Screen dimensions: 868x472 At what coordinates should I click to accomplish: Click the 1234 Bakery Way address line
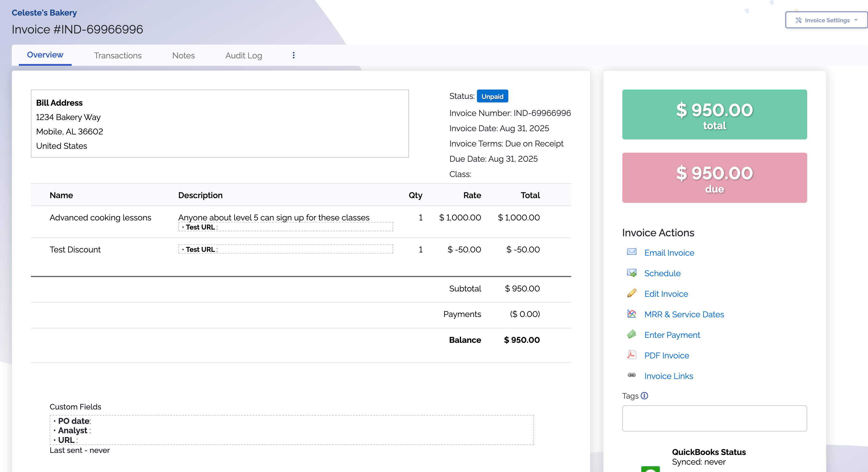[68, 117]
